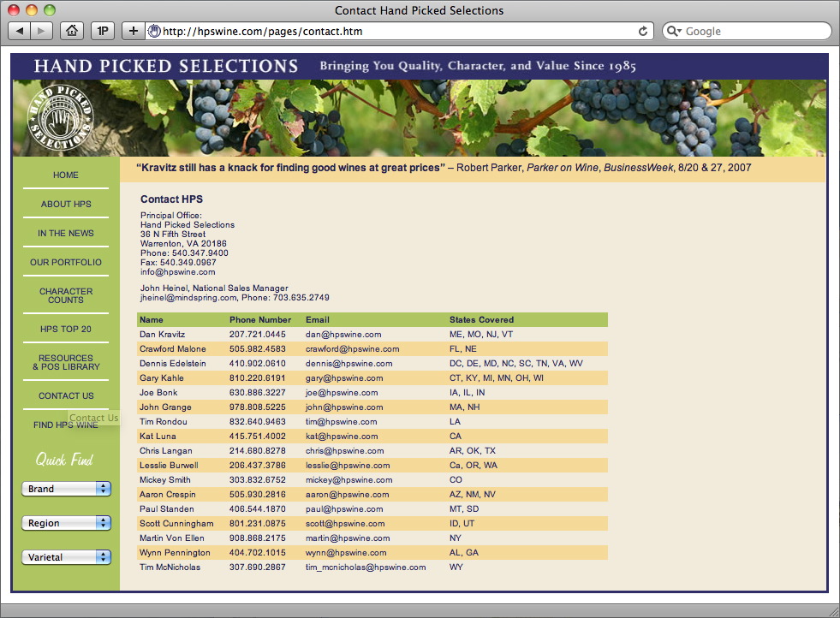The width and height of the screenshot is (840, 618).
Task: Email chris@hpswine.com
Action: coord(344,451)
